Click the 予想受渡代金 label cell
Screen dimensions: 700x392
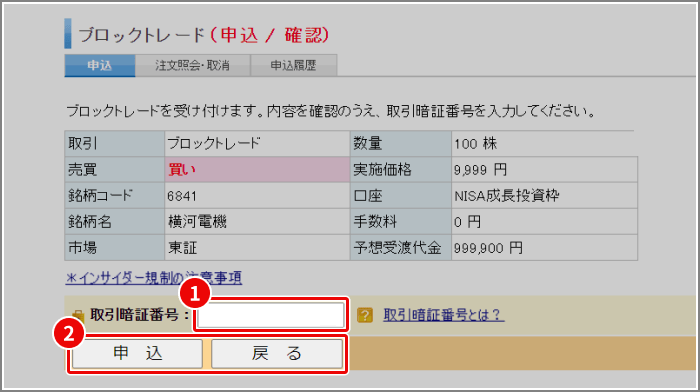click(401, 248)
